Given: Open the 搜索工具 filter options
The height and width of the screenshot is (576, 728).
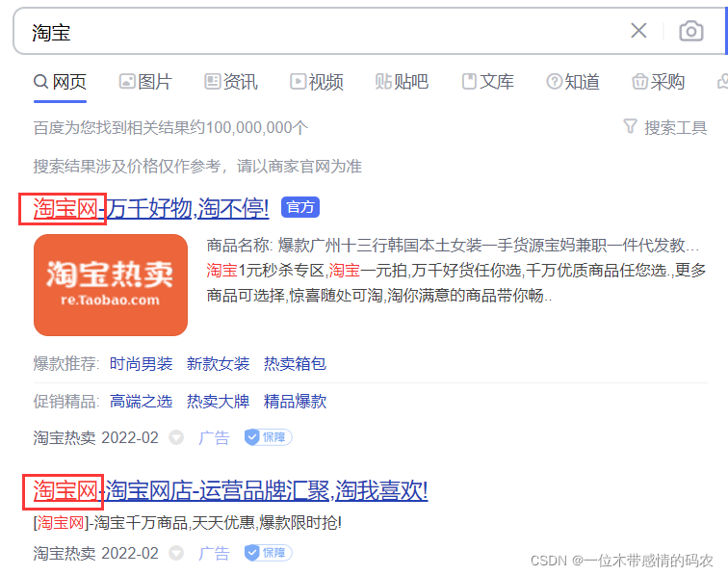Looking at the screenshot, I should [664, 127].
